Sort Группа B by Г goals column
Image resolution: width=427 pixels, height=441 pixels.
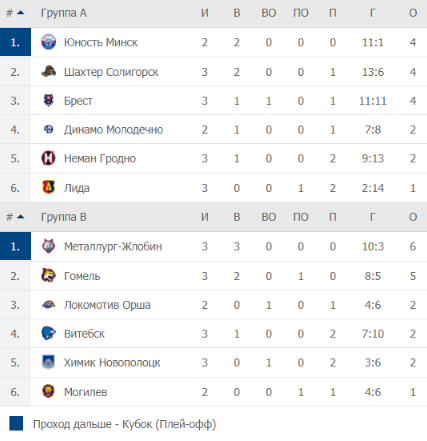point(373,217)
